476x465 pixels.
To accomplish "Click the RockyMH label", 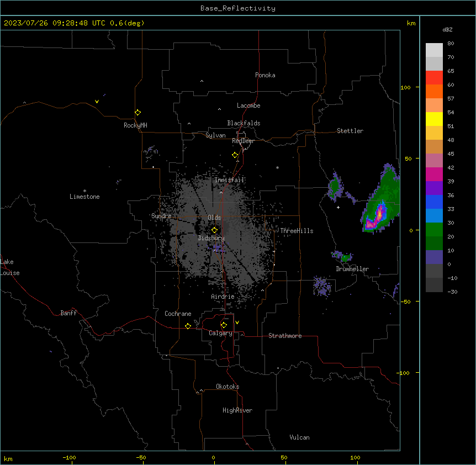I will pos(135,125).
